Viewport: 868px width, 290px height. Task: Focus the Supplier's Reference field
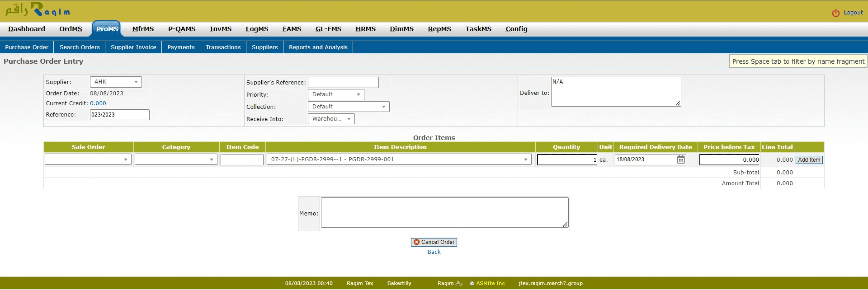pos(343,82)
